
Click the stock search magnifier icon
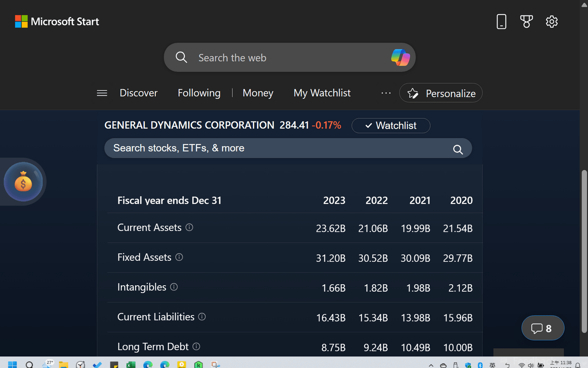[458, 149]
